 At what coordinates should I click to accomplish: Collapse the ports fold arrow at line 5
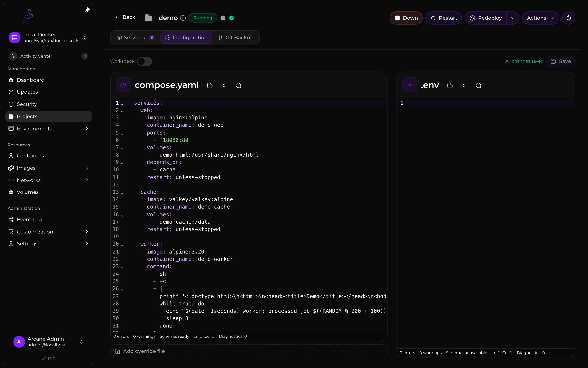point(122,134)
